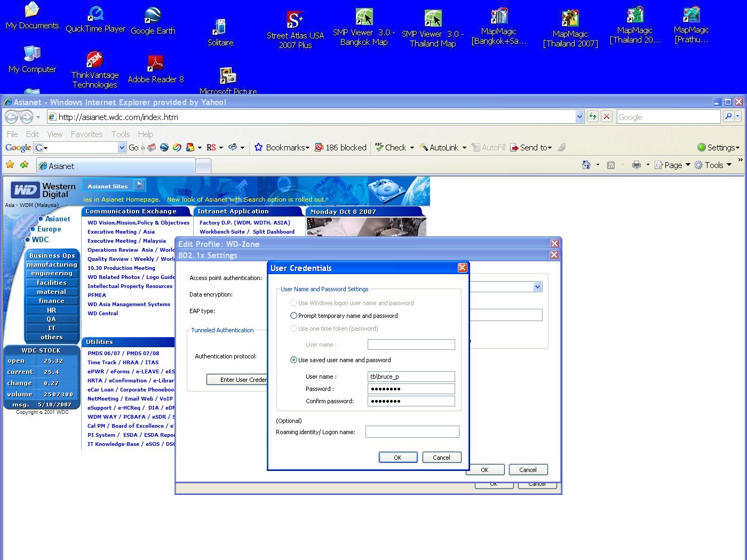The image size is (747, 560).
Task: Click the highlighter icon on Google Toolbar
Action: (562, 148)
